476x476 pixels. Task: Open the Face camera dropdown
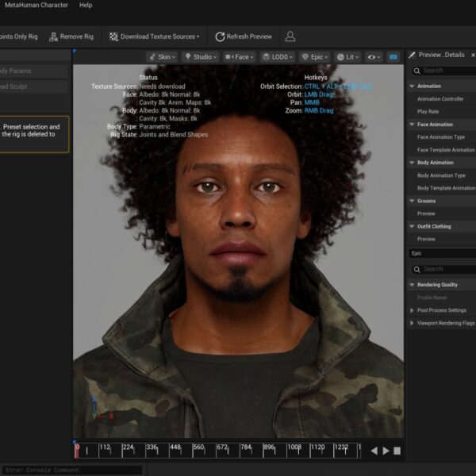(240, 57)
